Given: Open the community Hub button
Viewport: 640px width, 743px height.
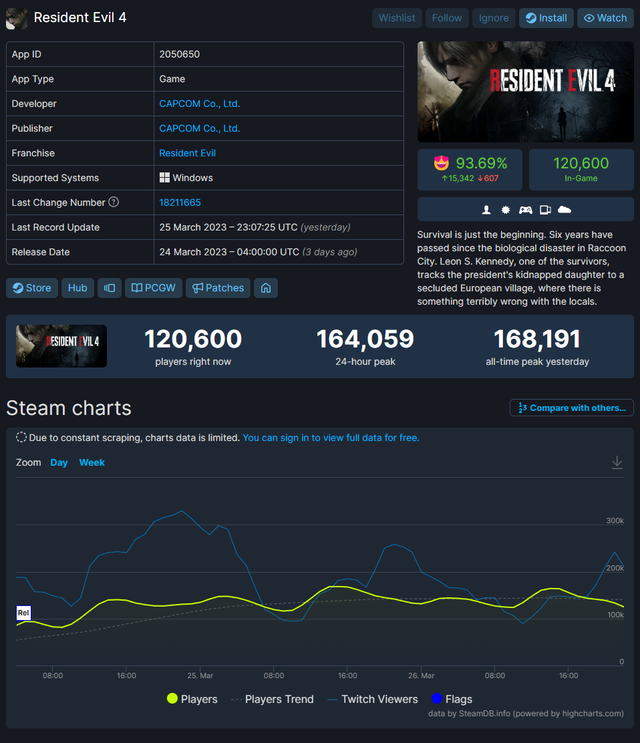Looking at the screenshot, I should [x=77, y=288].
